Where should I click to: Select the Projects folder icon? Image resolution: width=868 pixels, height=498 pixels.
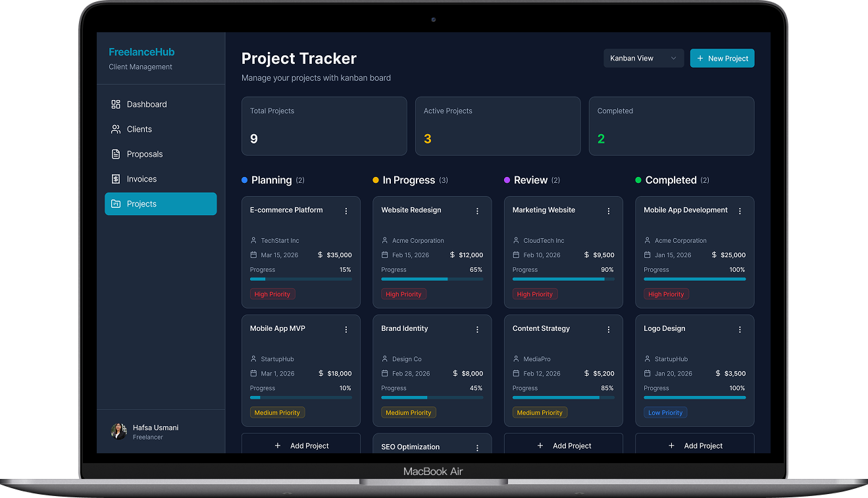(x=116, y=204)
